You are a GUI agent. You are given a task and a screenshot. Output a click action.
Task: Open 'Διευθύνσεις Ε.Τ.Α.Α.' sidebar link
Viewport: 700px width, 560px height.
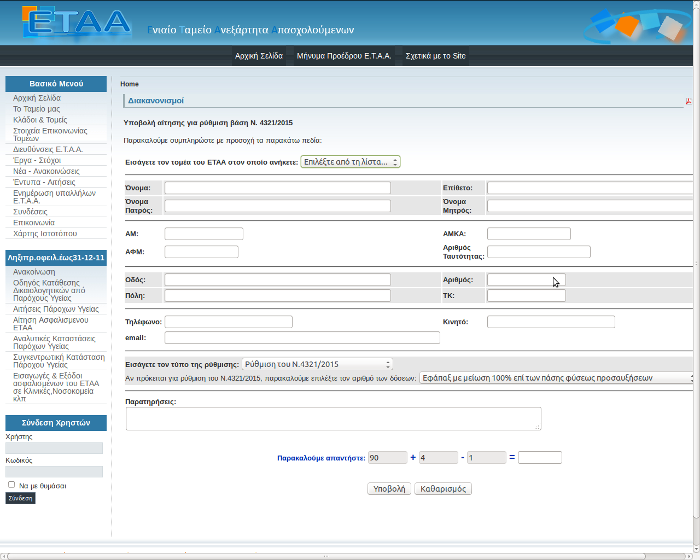click(x=48, y=149)
